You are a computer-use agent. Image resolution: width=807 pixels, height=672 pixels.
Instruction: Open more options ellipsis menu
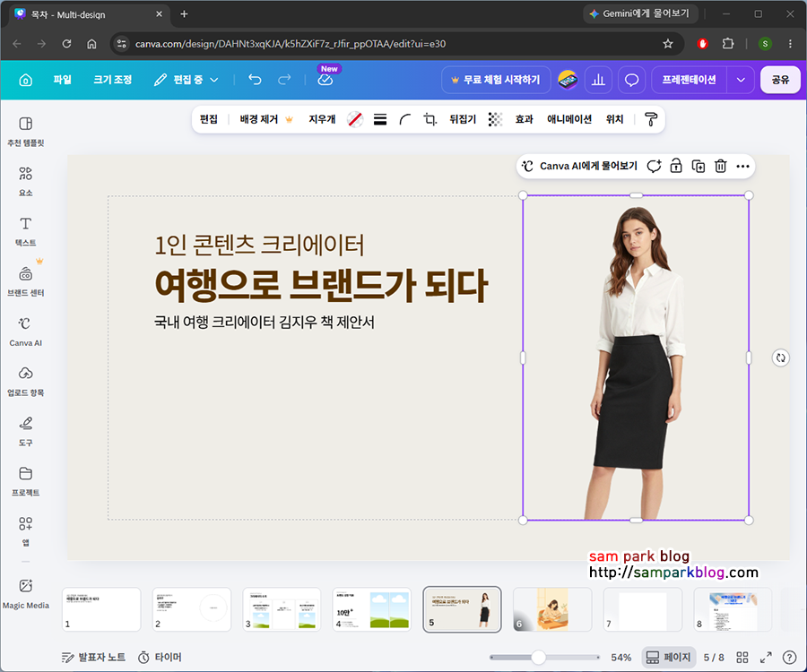click(742, 166)
